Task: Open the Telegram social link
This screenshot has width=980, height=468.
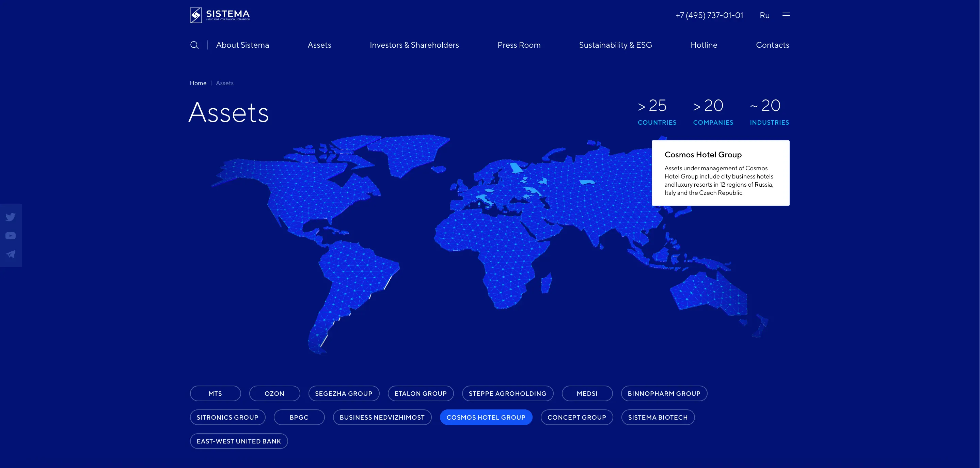Action: (11, 254)
